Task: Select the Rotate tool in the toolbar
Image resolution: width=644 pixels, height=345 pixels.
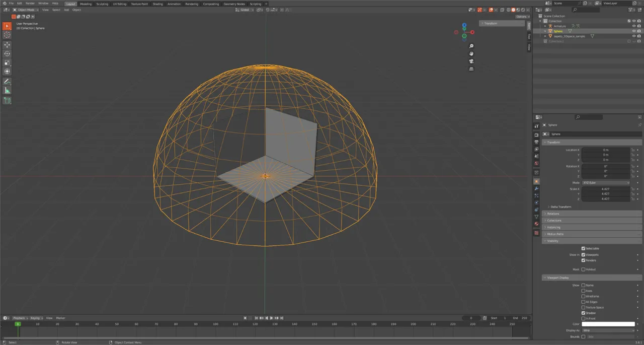Action: click(x=7, y=54)
